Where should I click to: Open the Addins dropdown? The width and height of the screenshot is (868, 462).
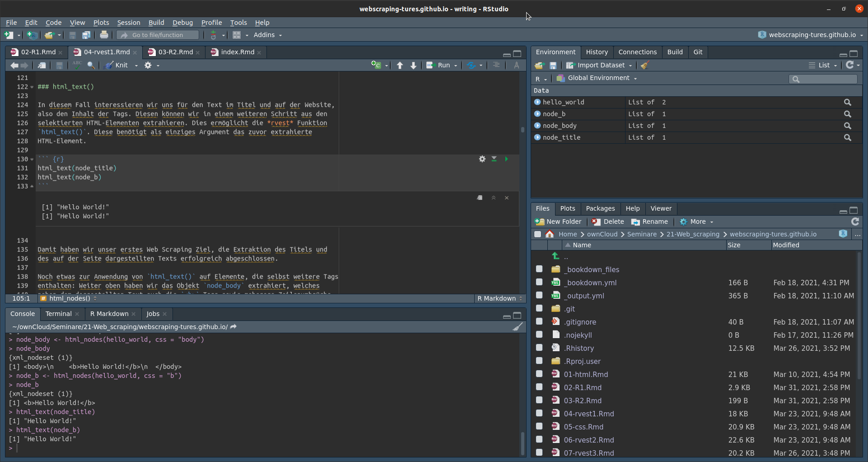click(x=267, y=35)
